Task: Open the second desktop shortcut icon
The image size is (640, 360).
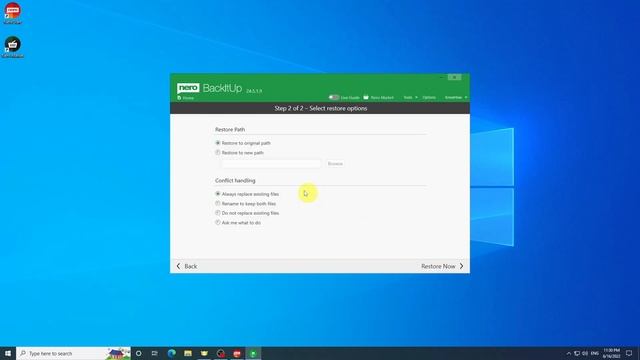Action: [13, 47]
